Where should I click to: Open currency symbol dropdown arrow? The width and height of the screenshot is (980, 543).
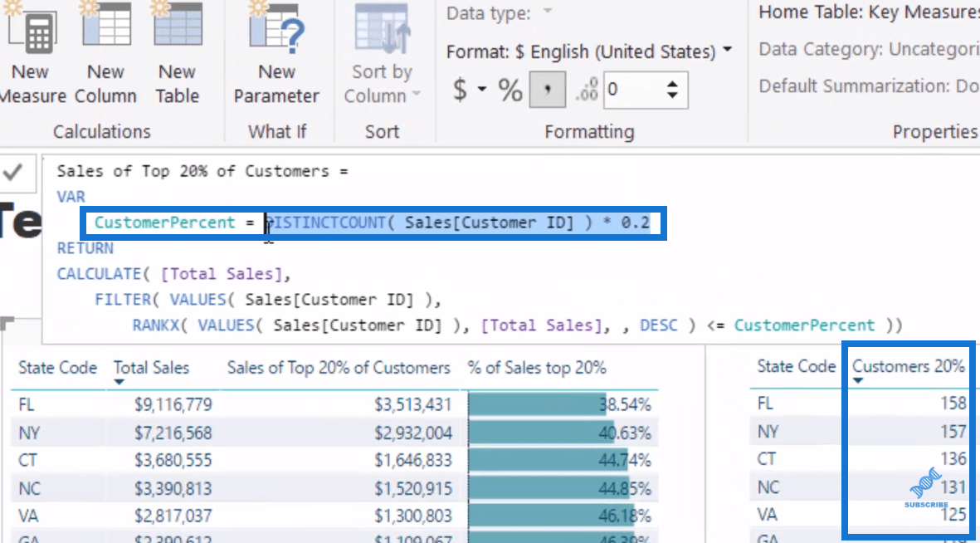click(x=482, y=90)
